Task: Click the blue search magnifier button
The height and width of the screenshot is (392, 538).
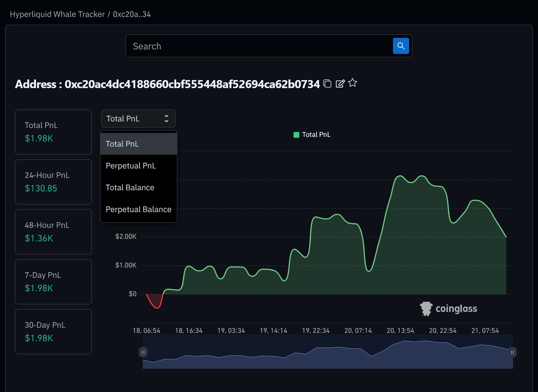Action: click(401, 46)
